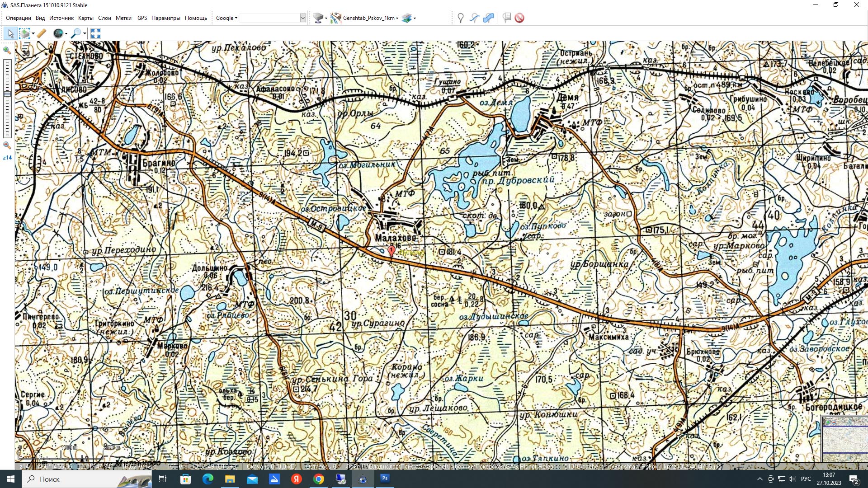Click the fullscreen map view icon
Viewport: 868px width, 488px height.
96,33
